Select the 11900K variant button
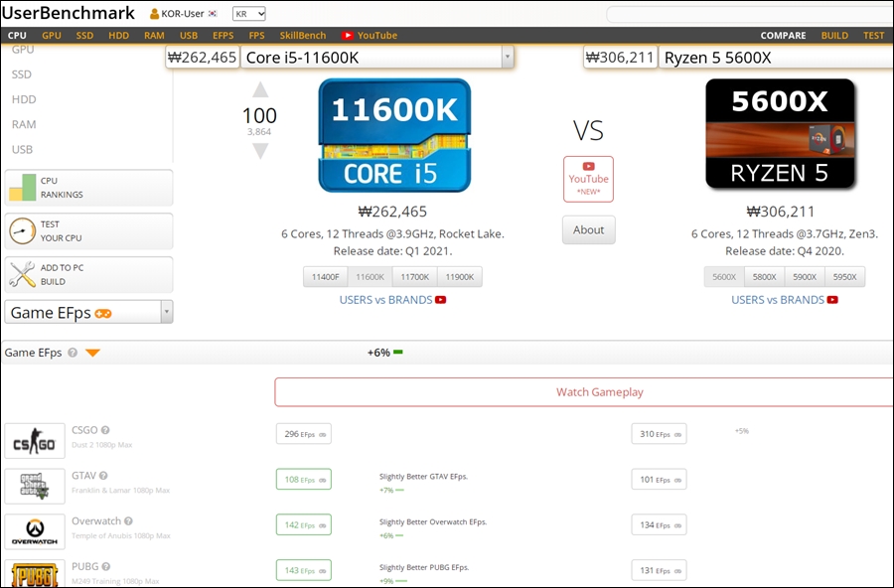Screen dimensions: 894x588 pyautogui.click(x=460, y=276)
